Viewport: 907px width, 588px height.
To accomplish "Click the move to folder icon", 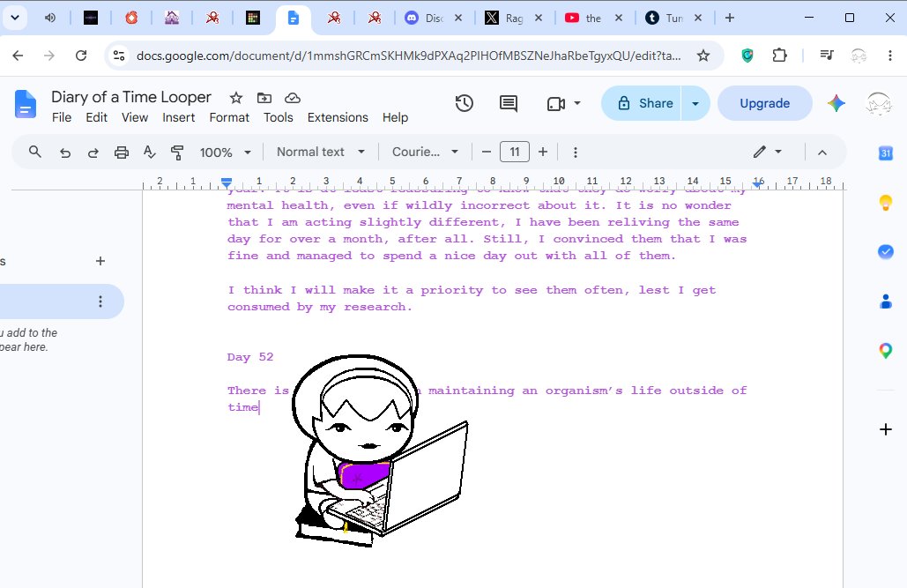I will point(264,98).
